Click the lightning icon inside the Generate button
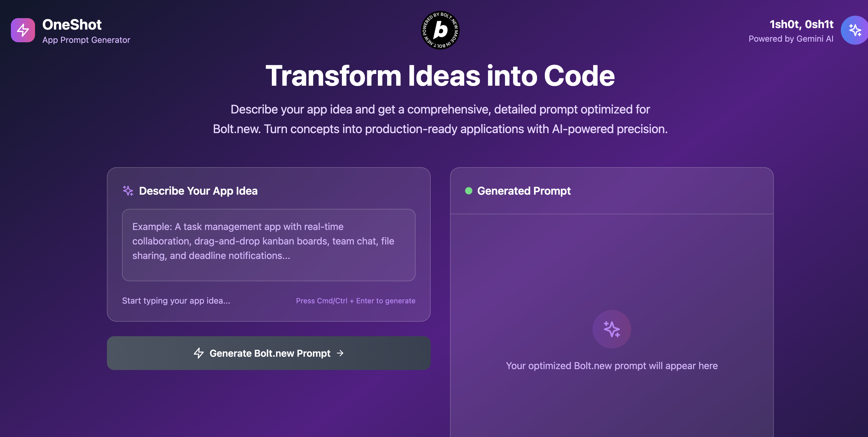The width and height of the screenshot is (868, 437). point(199,353)
